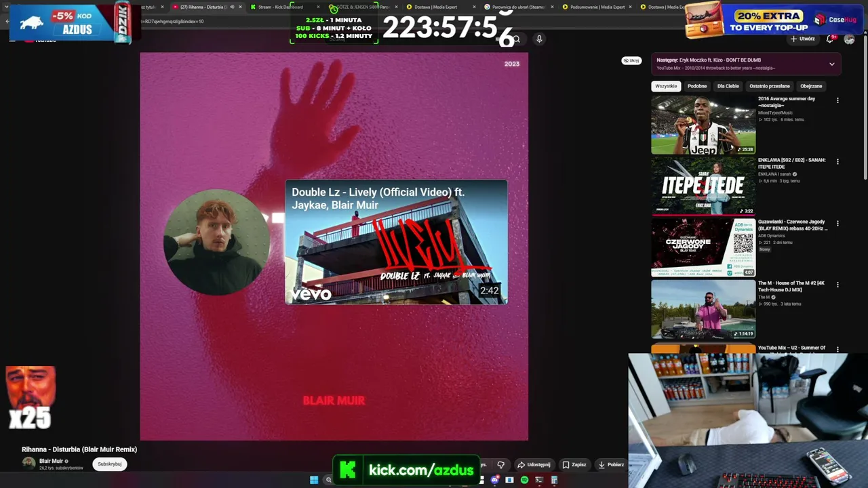Open the ADB Dynamics channel name
This screenshot has width=868, height=488.
(772, 235)
